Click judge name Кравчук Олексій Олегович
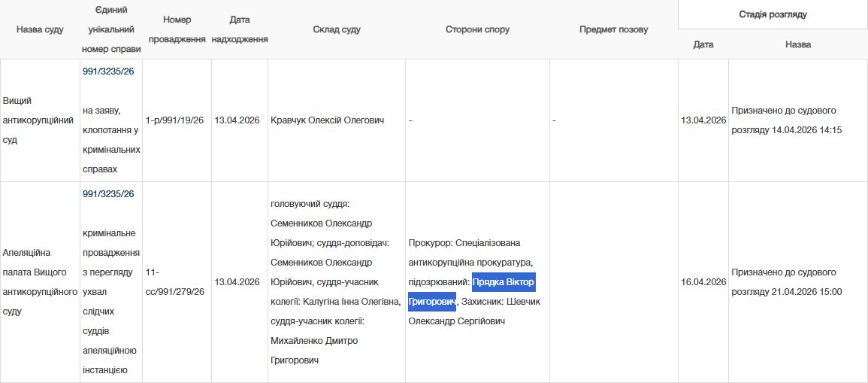 (x=327, y=120)
